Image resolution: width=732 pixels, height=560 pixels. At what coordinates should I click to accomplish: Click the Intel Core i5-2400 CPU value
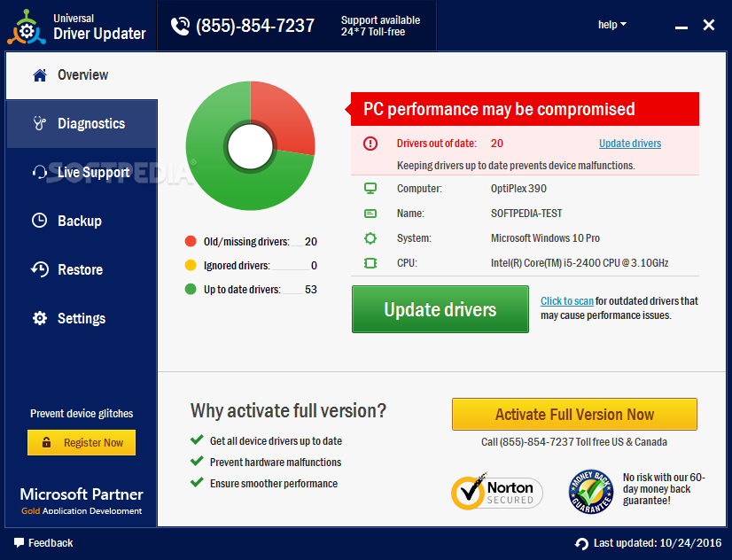click(x=580, y=263)
